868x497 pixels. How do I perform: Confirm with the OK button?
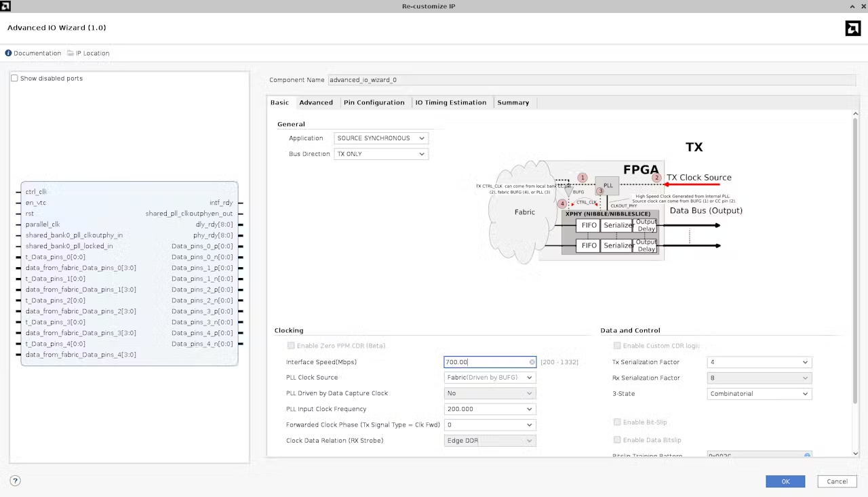(x=785, y=481)
